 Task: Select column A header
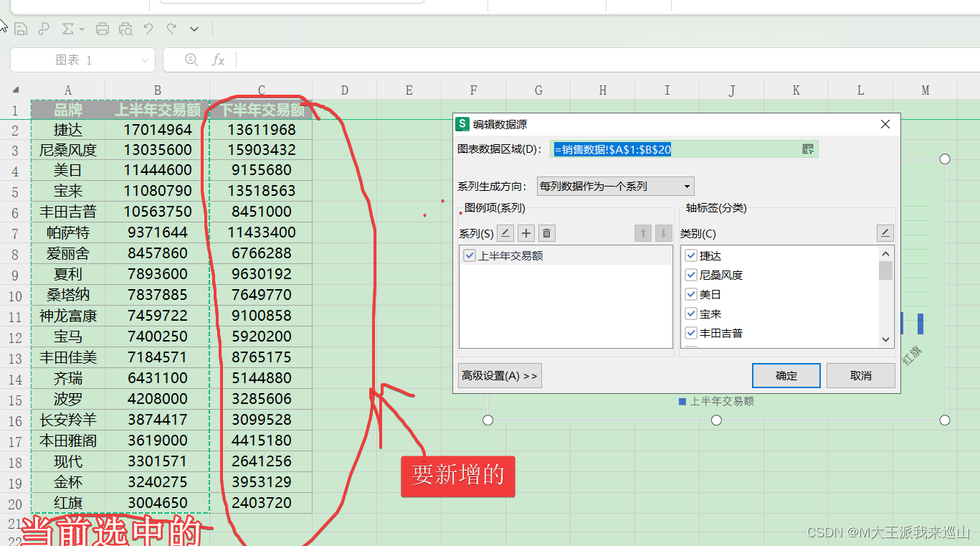click(68, 90)
